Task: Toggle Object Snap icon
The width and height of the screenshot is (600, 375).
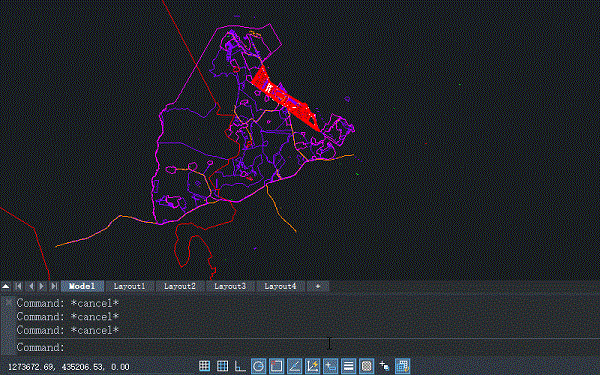Action: 276,366
